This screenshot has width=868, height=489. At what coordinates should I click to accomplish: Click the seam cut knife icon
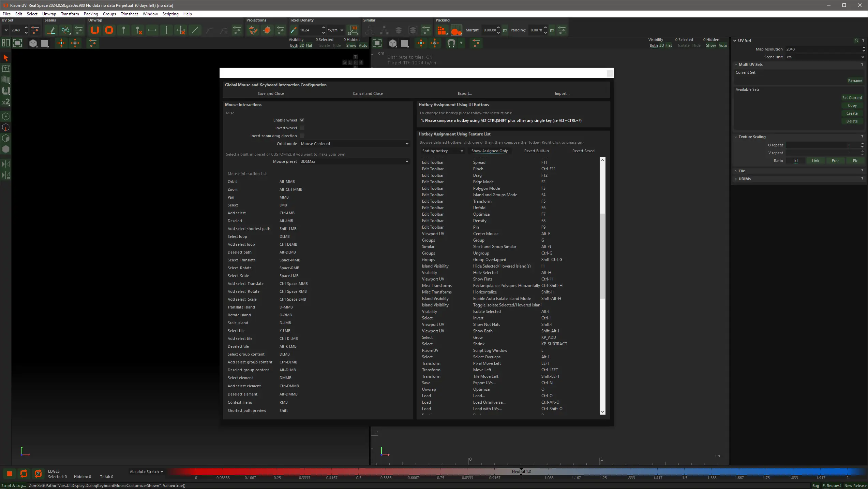(51, 30)
